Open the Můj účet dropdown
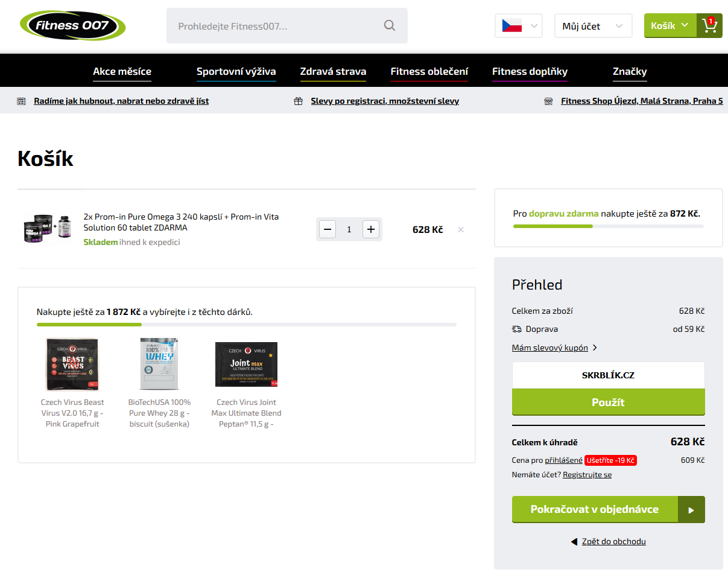728x575 pixels. (x=593, y=26)
